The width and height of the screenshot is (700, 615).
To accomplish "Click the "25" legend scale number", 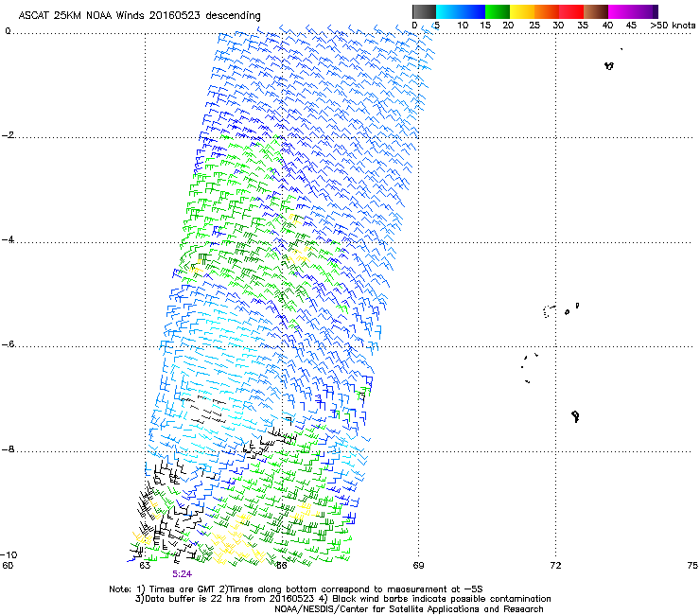I will [x=534, y=26].
